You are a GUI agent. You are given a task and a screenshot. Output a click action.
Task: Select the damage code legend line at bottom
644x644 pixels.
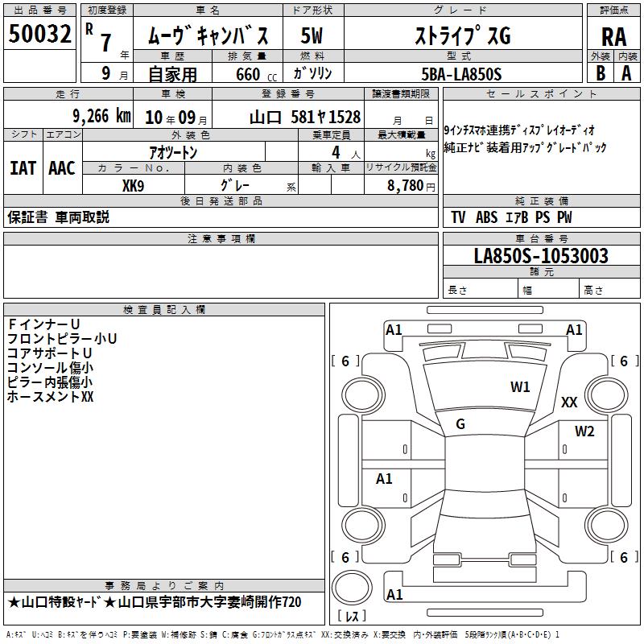(283, 634)
